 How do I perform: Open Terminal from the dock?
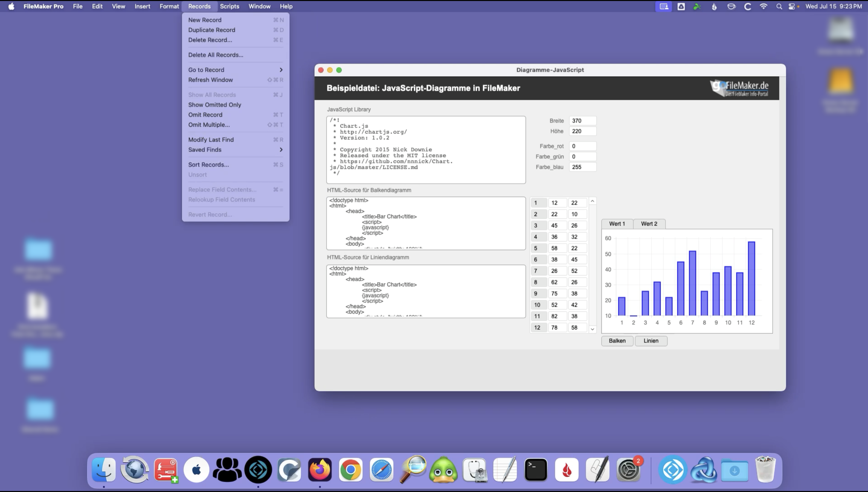536,470
